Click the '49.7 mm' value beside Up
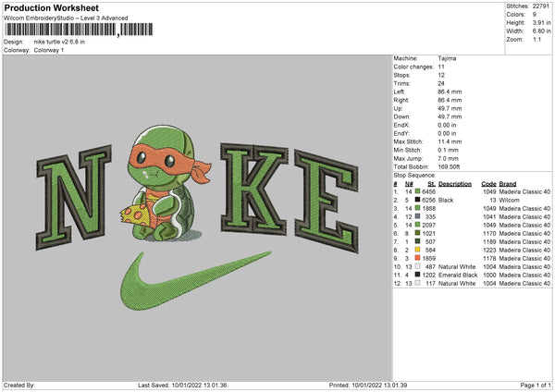 (x=450, y=108)
